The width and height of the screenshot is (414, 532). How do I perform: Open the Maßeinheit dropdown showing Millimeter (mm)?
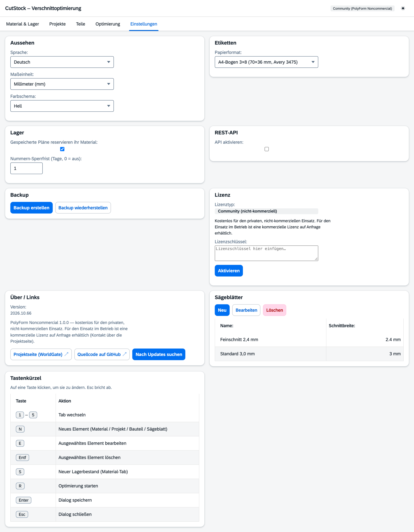coord(62,84)
